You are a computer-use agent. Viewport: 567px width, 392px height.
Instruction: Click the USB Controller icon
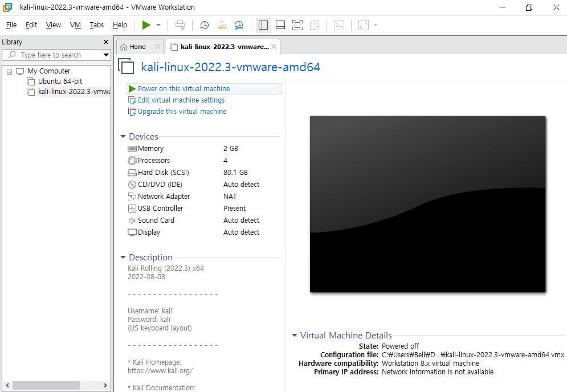132,209
